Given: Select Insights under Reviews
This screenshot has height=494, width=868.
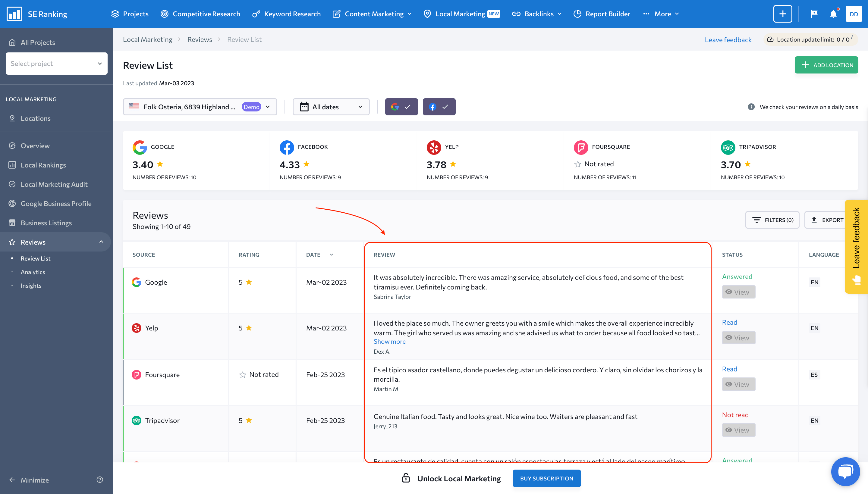Looking at the screenshot, I should click(31, 286).
